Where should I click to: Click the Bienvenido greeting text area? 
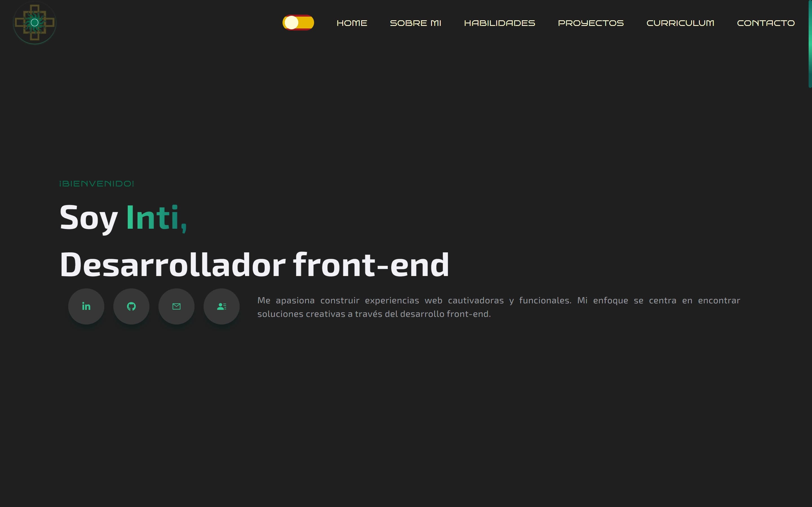coord(96,183)
